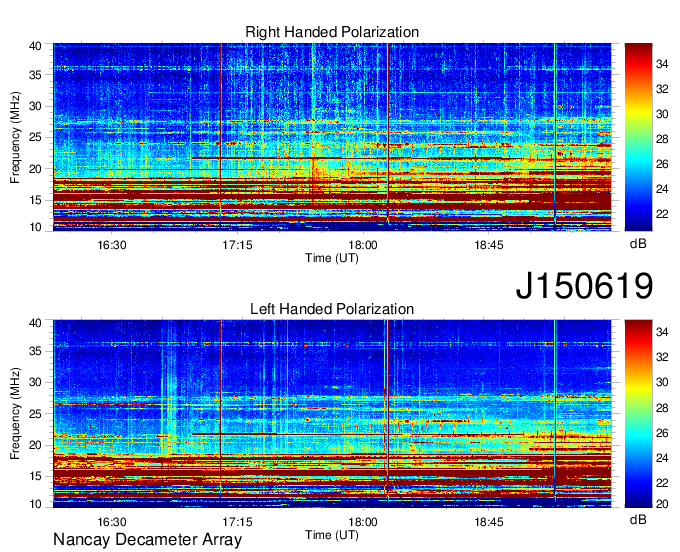
Task: Click the "30" frequency tick of the Right Handed plot
Action: (35, 106)
